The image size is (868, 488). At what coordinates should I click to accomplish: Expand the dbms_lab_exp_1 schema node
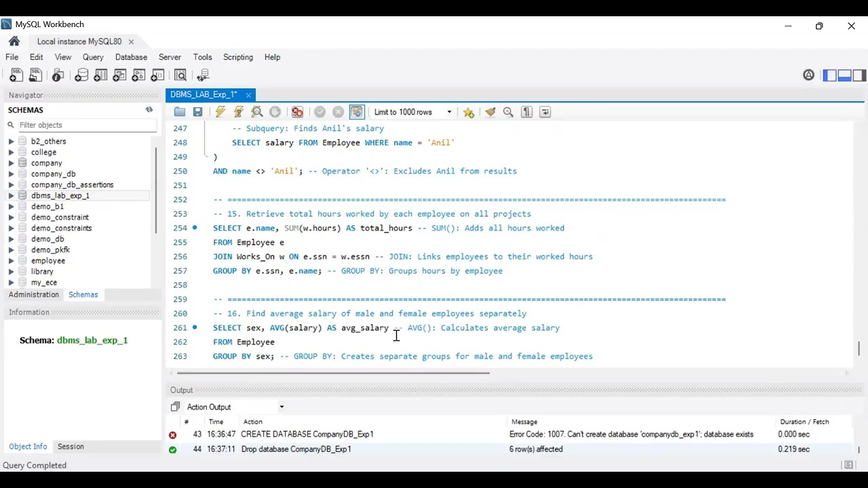coord(11,195)
